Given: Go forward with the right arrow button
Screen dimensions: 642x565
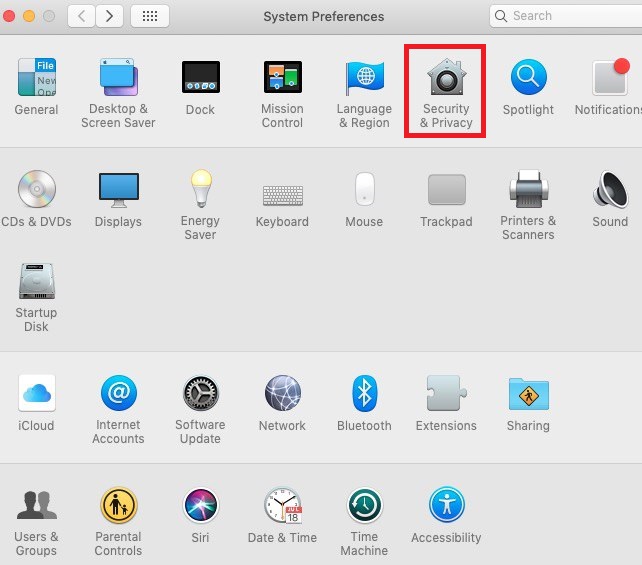Looking at the screenshot, I should (x=109, y=16).
